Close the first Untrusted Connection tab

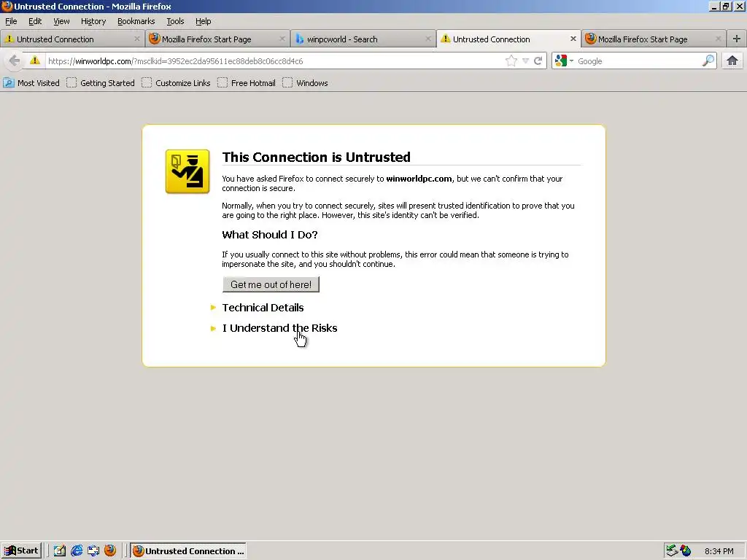tap(136, 39)
